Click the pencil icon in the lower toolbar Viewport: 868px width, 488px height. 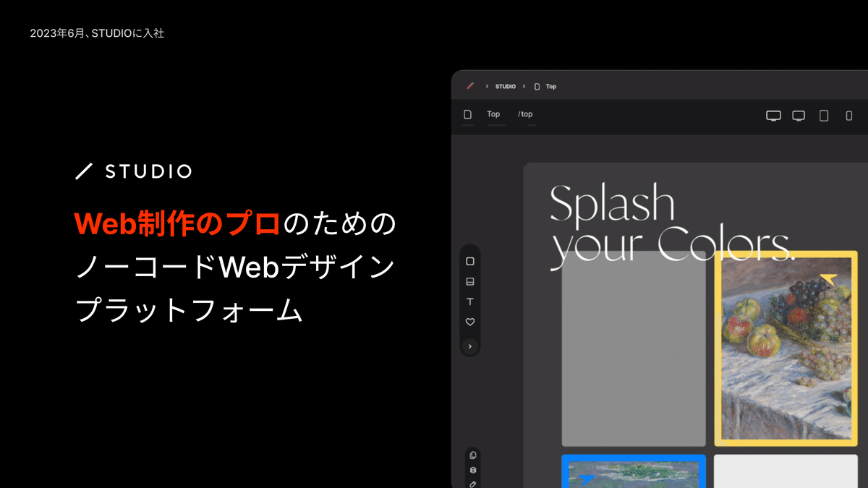pos(473,484)
